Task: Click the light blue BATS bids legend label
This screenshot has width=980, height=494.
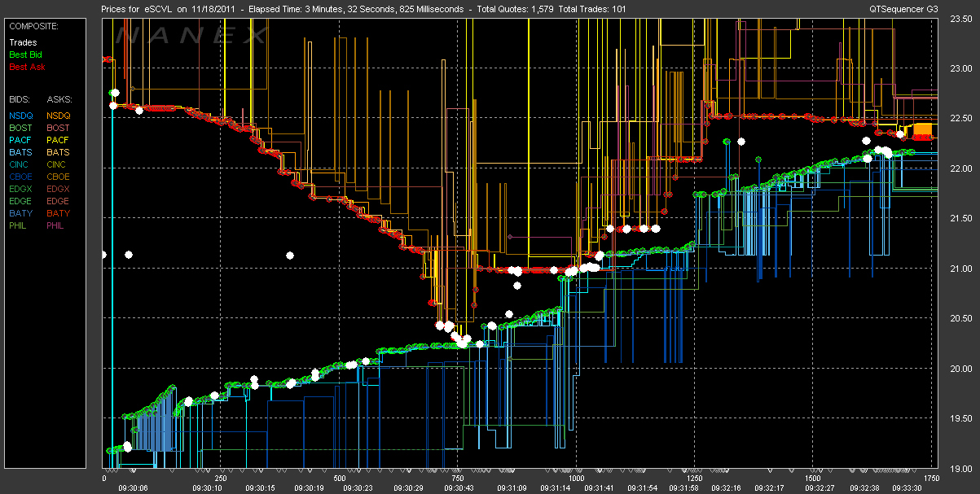Action: [x=21, y=152]
